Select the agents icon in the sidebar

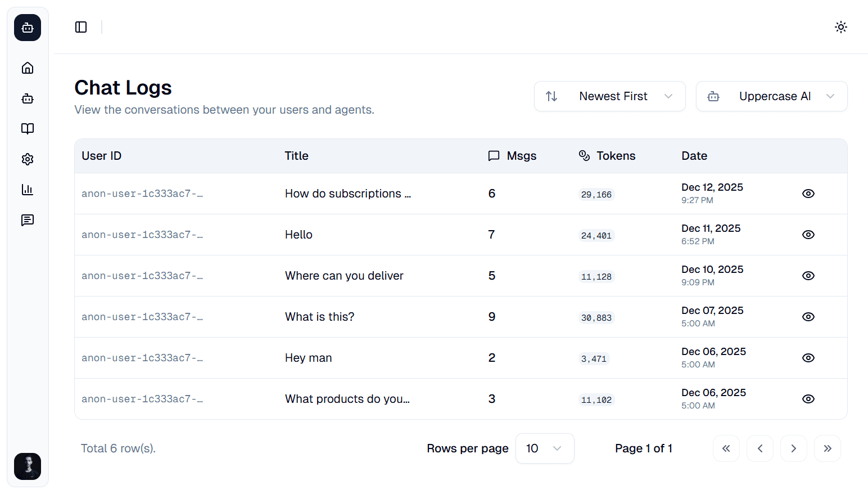click(27, 98)
